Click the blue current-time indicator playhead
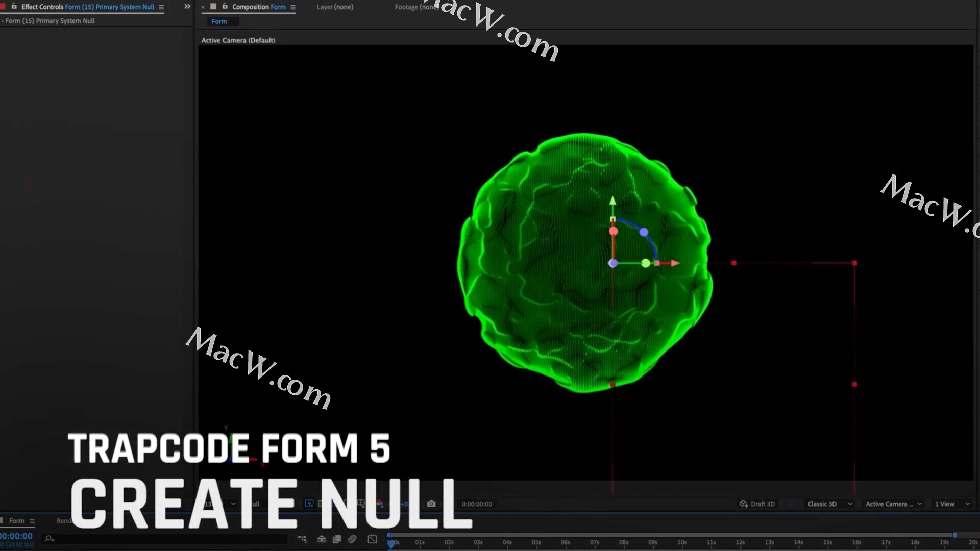This screenshot has height=551, width=980. point(391,544)
